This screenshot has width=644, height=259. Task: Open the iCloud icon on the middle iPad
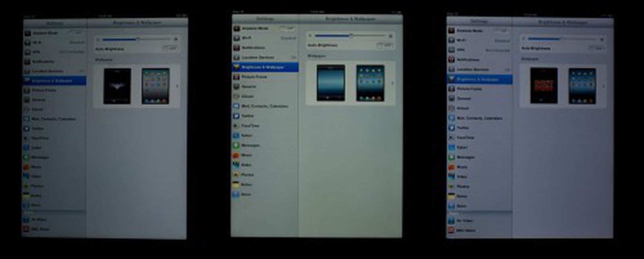coord(236,96)
